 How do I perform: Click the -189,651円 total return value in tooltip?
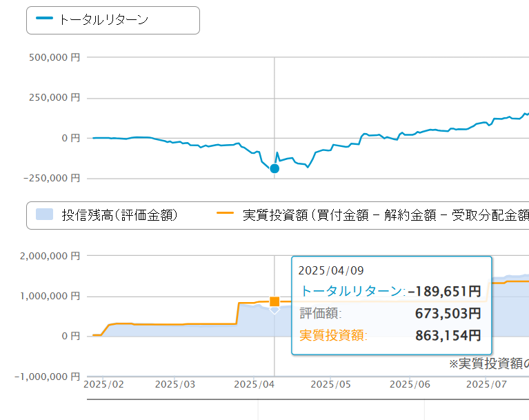point(445,291)
